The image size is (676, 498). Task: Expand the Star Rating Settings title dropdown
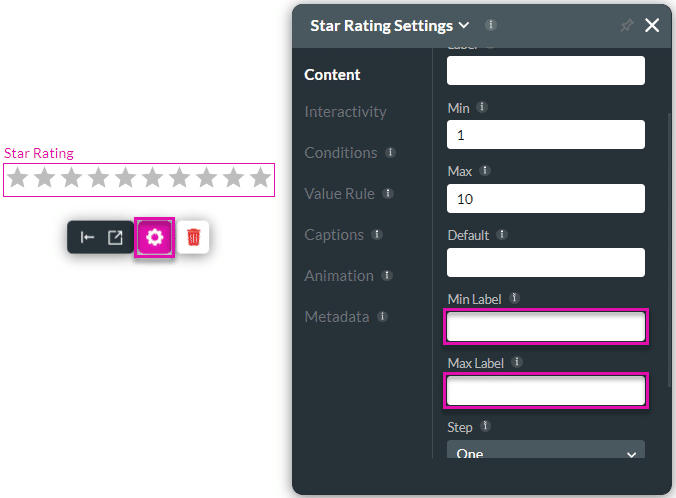(464, 26)
